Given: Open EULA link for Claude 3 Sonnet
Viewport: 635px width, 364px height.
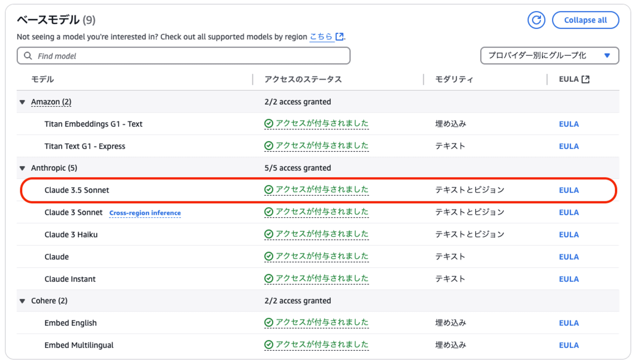Looking at the screenshot, I should point(569,212).
